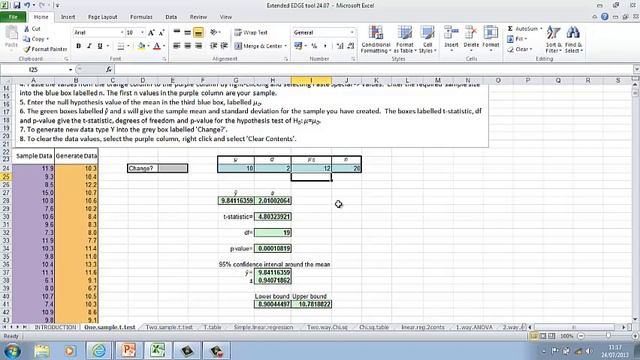Click Wrap Text button

click(251, 32)
